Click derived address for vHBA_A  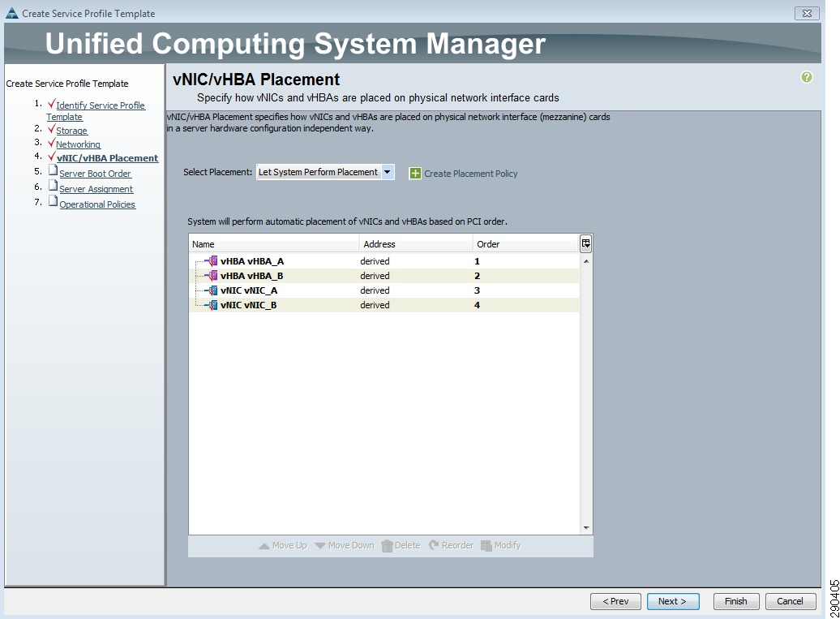(x=375, y=261)
